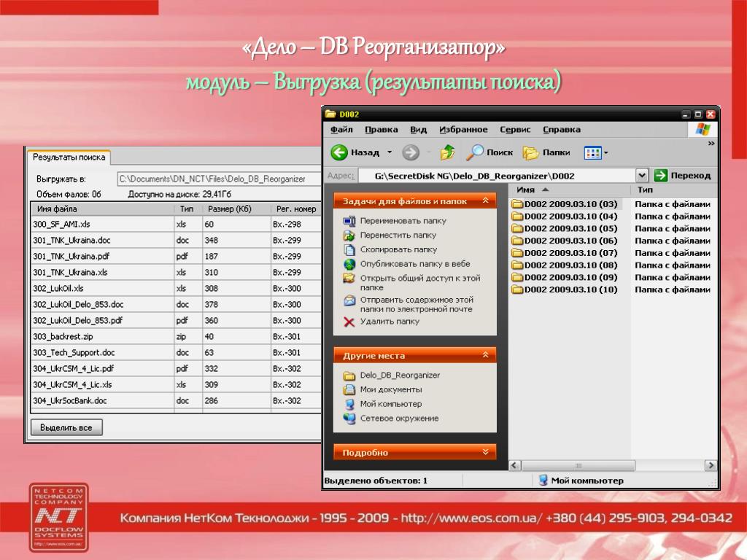The height and width of the screenshot is (560, 747).
Task: Go up one folder level icon
Action: tap(447, 152)
